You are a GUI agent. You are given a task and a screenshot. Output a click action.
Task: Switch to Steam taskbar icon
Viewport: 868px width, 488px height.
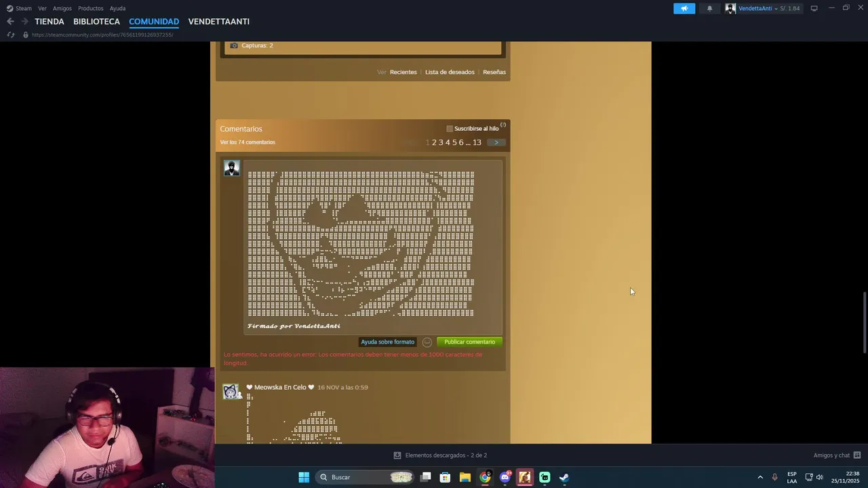point(564,477)
